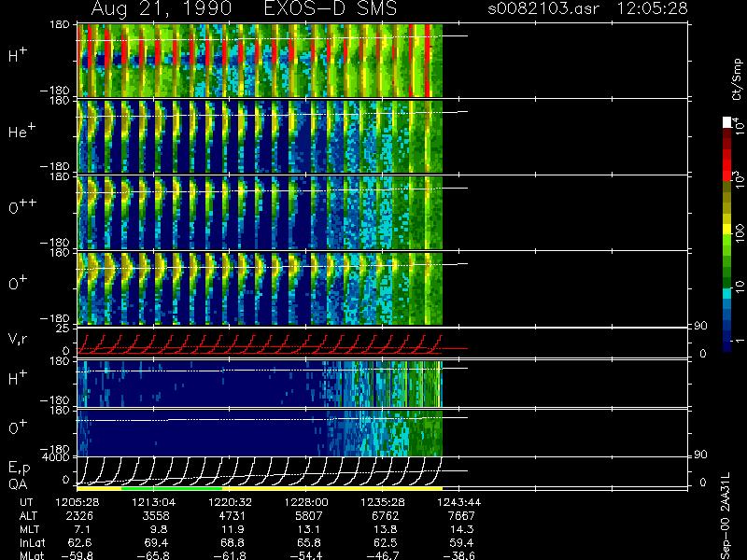Click the rotated "Sep-00 2AA31L" text
This screenshot has height=560, width=747.
click(x=725, y=516)
